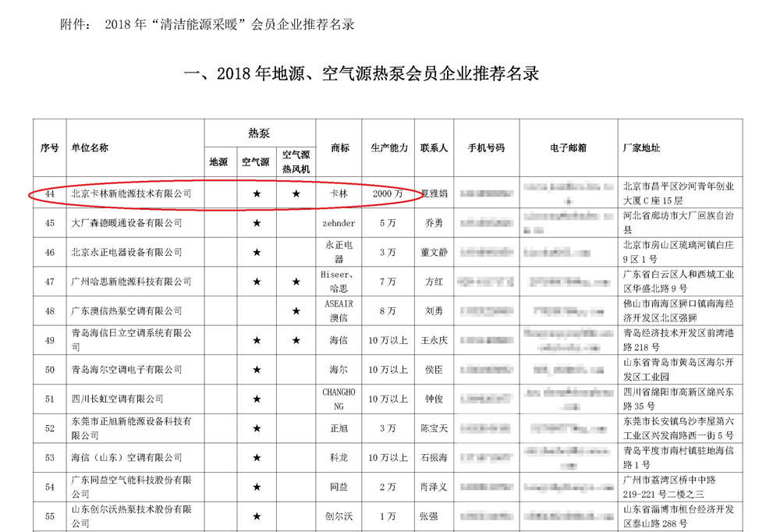
Task: Select contact name 董文静
Action: [434, 253]
